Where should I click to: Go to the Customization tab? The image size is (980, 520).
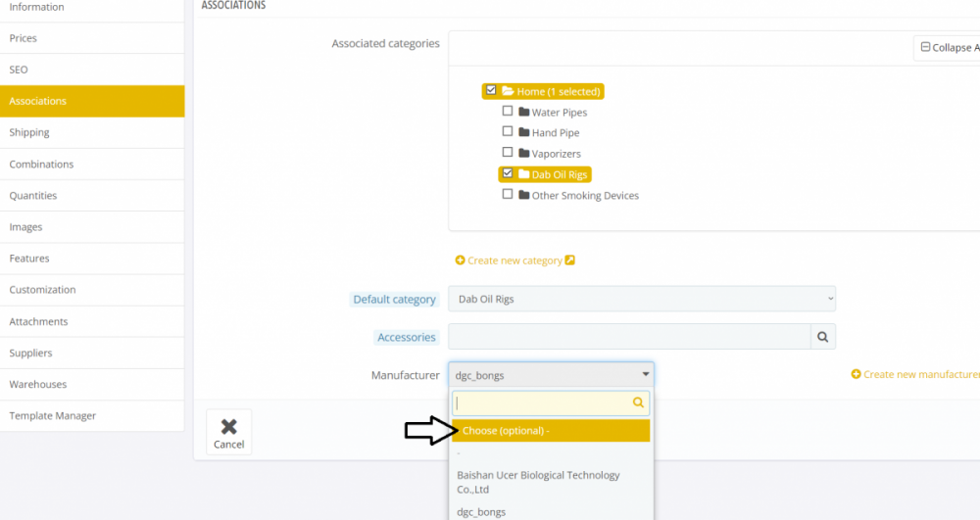(x=92, y=290)
